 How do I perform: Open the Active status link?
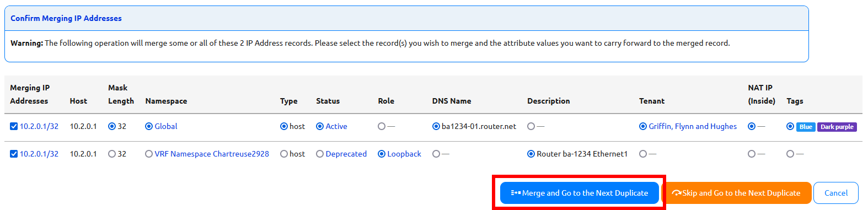[x=336, y=126]
